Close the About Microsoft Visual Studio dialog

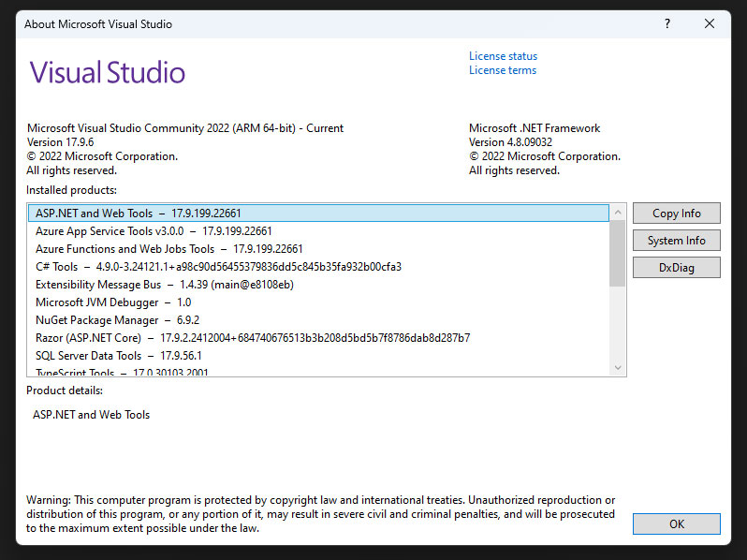pyautogui.click(x=710, y=23)
